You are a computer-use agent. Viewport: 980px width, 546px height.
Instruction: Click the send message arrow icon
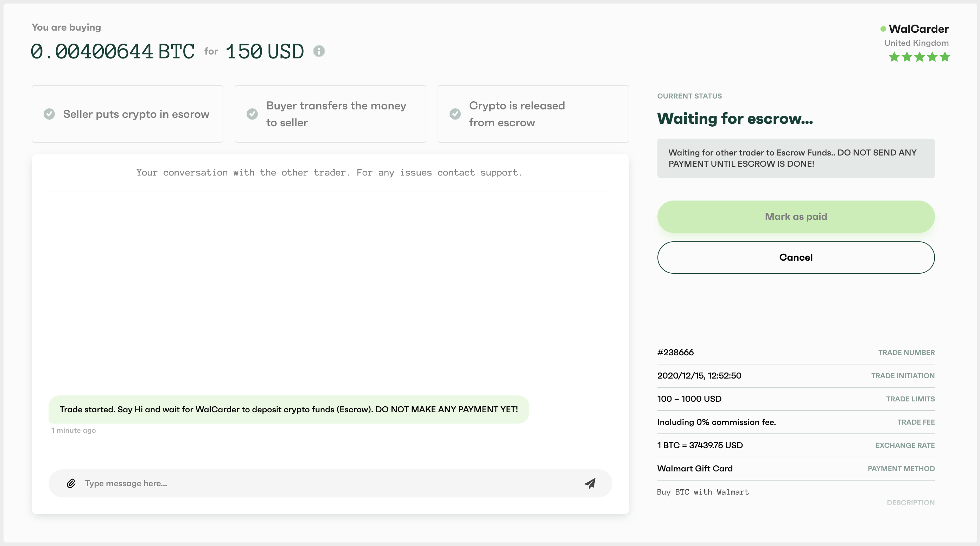590,483
